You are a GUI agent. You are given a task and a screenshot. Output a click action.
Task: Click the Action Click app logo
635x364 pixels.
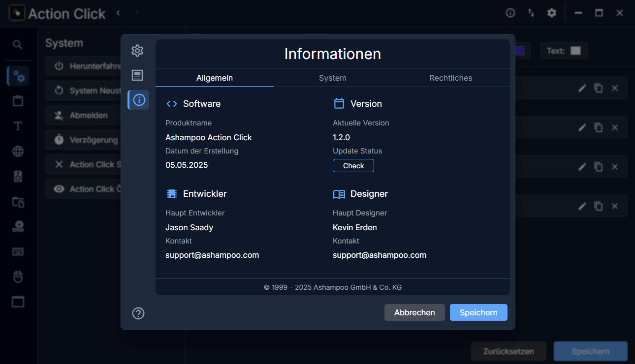[17, 13]
